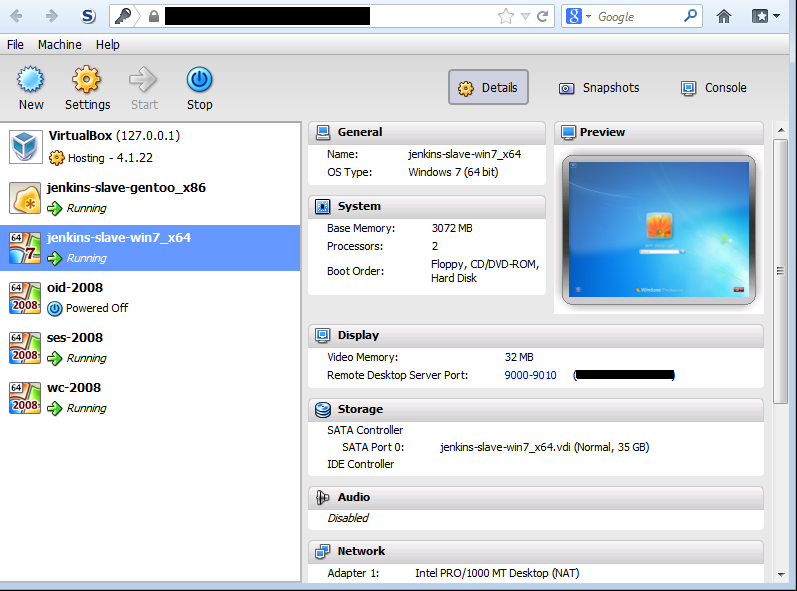797x591 pixels.
Task: Click the "Windows 7 (64 bit)" OS type value
Action: [453, 172]
